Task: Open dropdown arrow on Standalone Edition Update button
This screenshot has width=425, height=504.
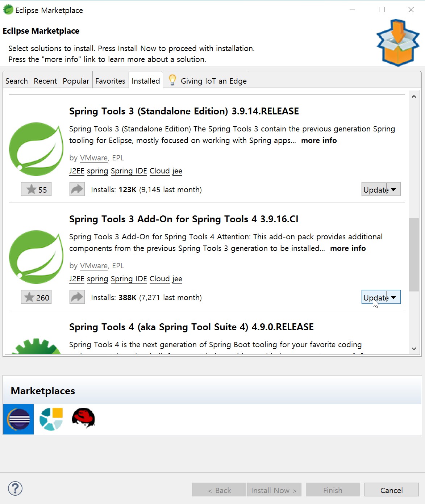Action: [394, 189]
